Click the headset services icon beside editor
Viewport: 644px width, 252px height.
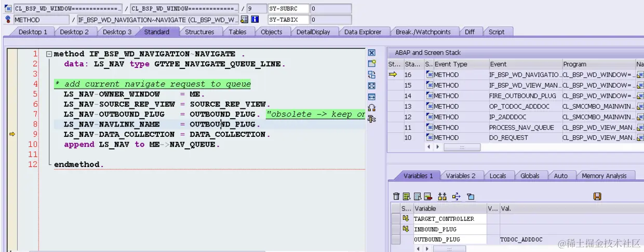(371, 108)
